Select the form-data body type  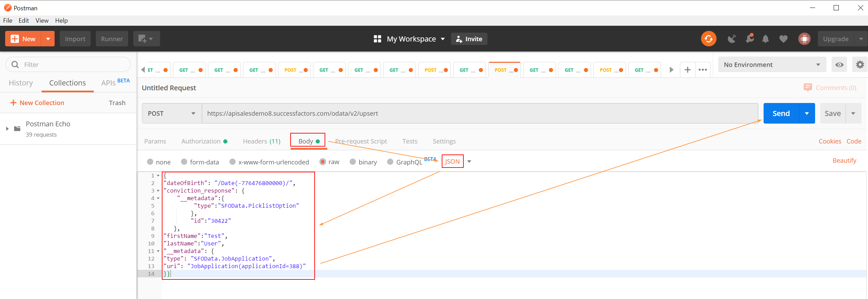tap(184, 162)
